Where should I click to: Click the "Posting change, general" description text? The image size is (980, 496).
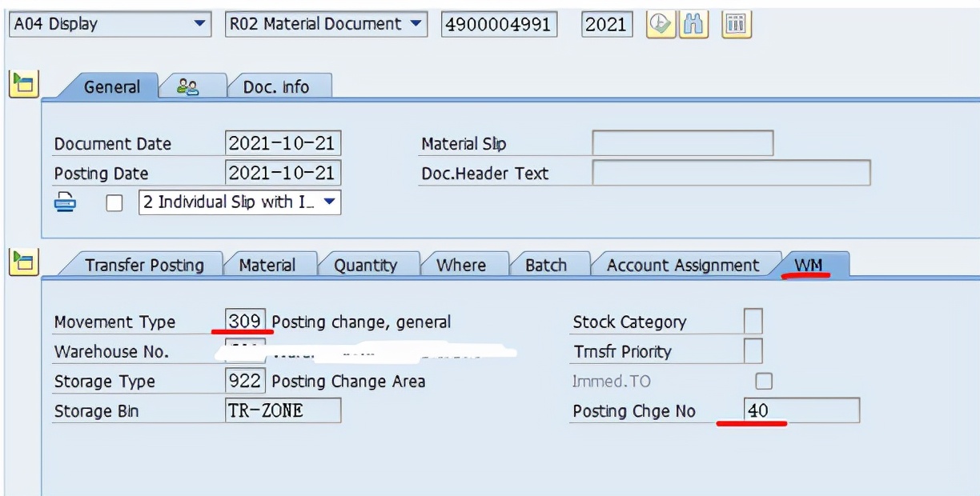(x=361, y=322)
